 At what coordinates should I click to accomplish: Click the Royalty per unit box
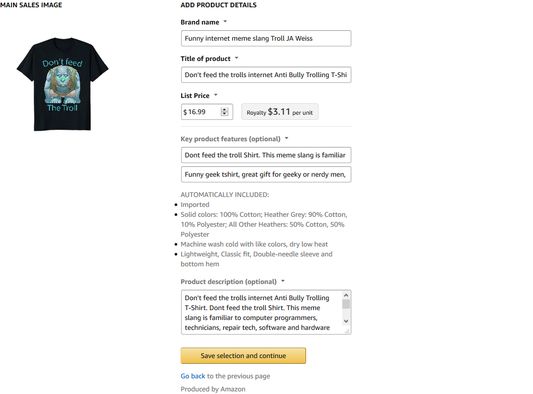pyautogui.click(x=280, y=112)
